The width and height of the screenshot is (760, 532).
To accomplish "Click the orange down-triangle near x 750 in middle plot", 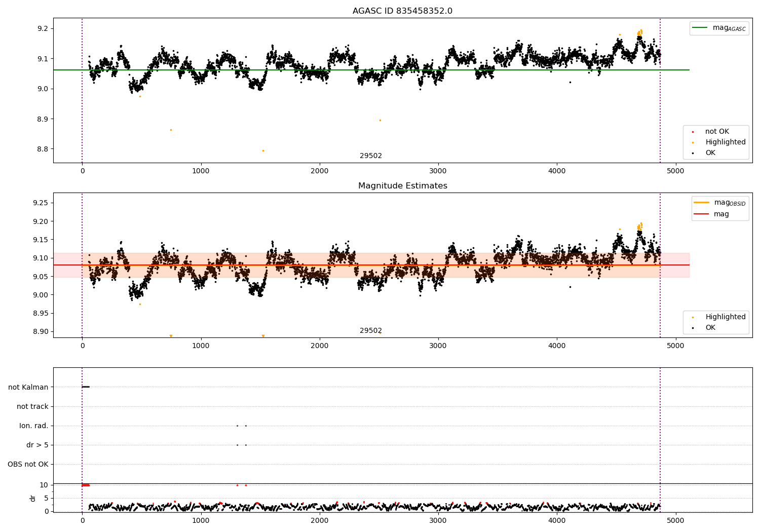I will (171, 336).
